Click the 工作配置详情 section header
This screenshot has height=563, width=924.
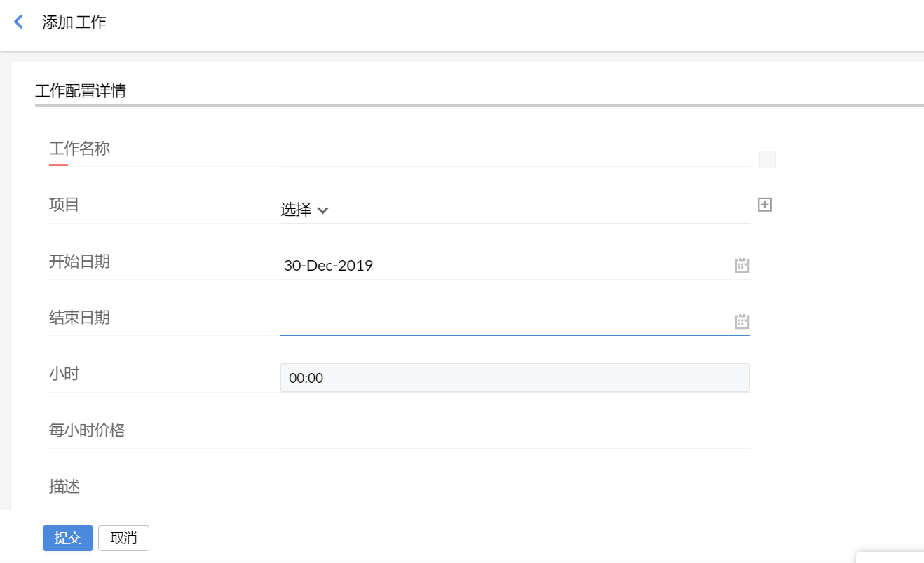point(81,91)
